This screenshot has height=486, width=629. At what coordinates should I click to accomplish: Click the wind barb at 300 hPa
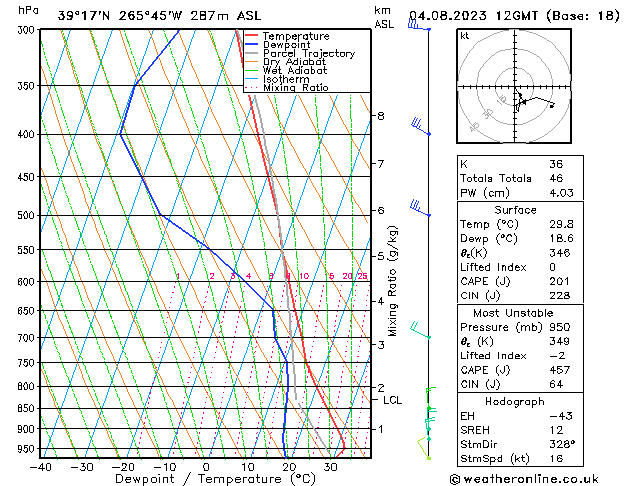click(x=417, y=26)
